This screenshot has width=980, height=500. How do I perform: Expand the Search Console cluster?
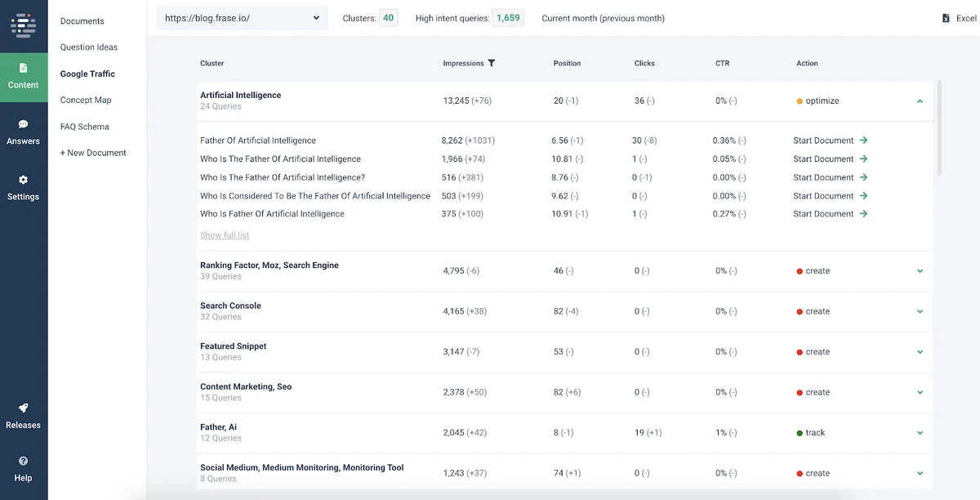pos(920,311)
